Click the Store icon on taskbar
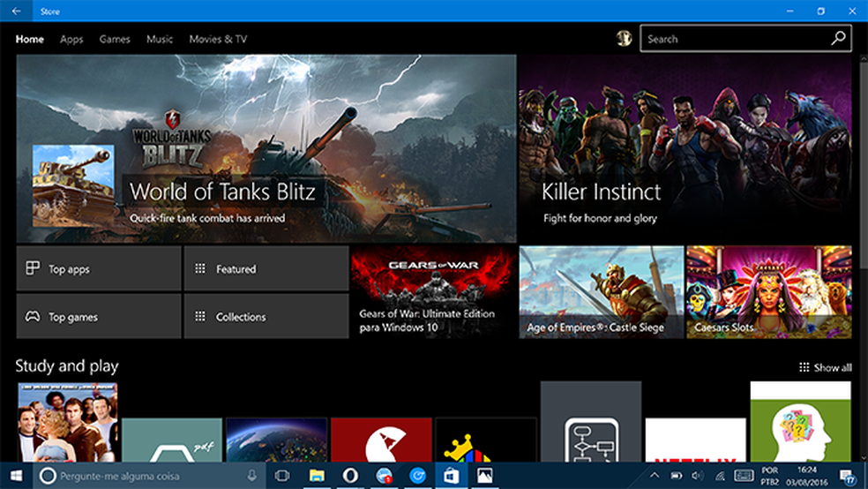The width and height of the screenshot is (868, 489). (451, 476)
